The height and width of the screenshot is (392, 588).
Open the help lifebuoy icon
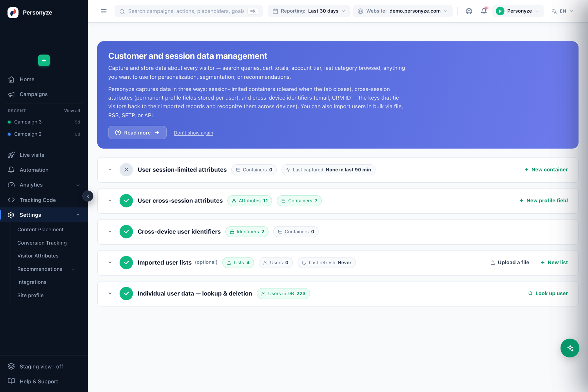click(469, 11)
